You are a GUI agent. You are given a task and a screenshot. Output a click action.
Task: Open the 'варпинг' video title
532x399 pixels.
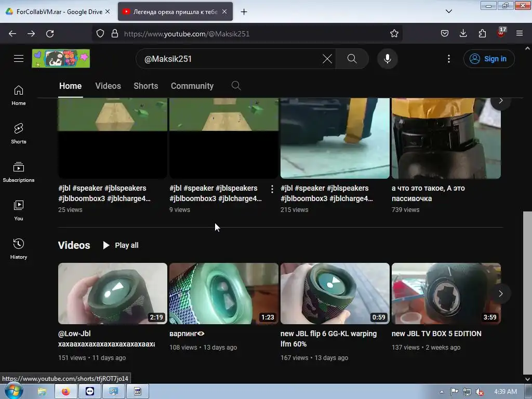point(187,334)
